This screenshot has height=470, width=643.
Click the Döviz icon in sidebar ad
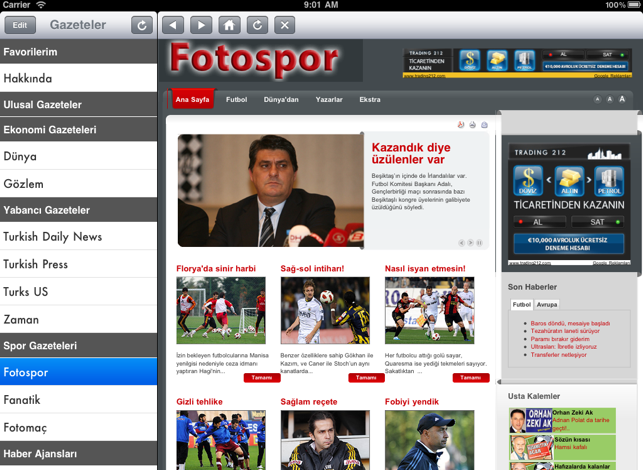tap(528, 180)
